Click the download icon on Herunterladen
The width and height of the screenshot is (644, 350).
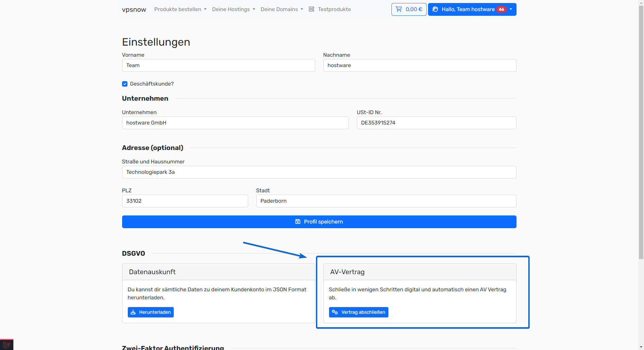[x=133, y=312]
